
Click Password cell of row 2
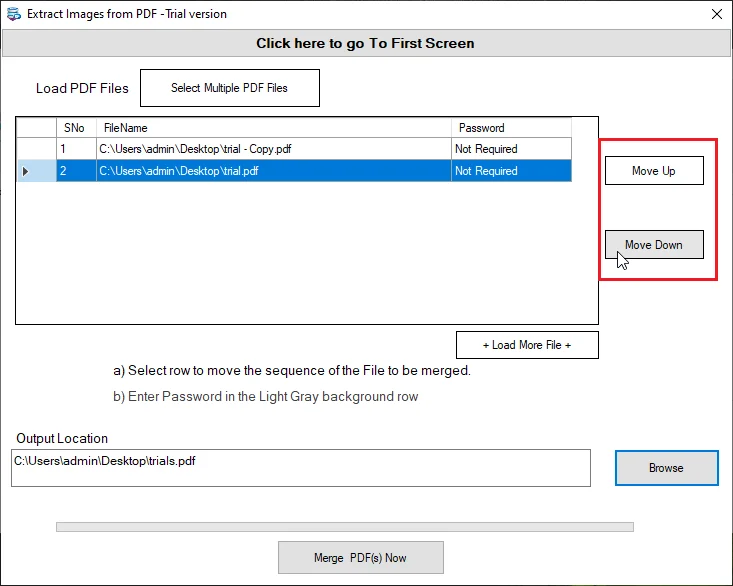pyautogui.click(x=511, y=171)
